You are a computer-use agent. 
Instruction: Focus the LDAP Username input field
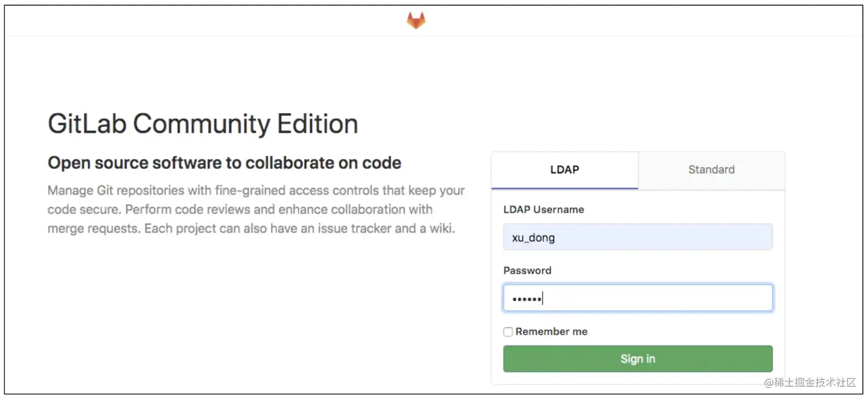point(638,237)
